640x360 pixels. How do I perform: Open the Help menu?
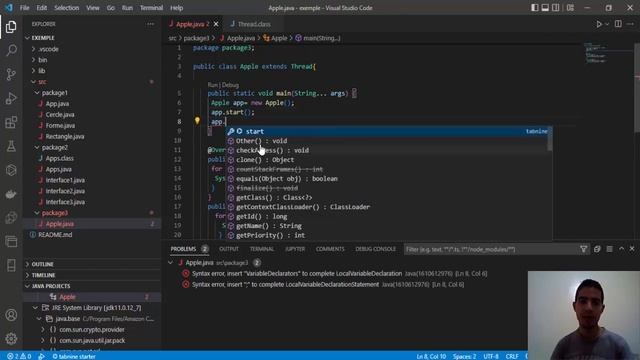coord(176,8)
